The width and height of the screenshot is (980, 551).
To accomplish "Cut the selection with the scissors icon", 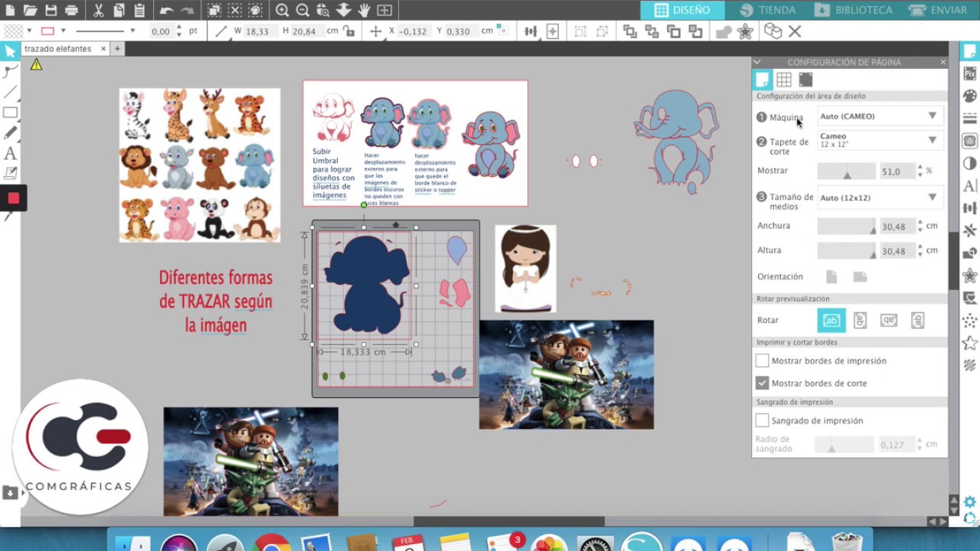I will (x=98, y=11).
